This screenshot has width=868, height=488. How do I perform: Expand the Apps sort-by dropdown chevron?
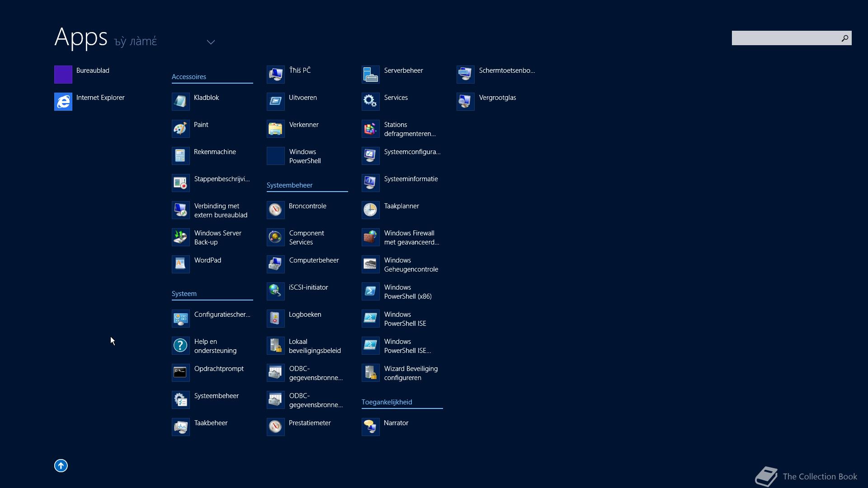pos(211,42)
